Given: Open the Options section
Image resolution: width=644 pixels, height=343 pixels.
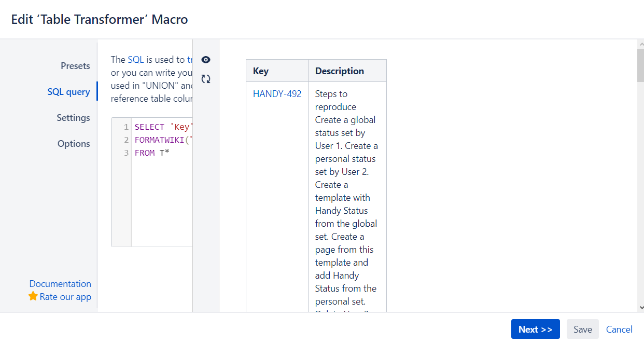Looking at the screenshot, I should 74,144.
